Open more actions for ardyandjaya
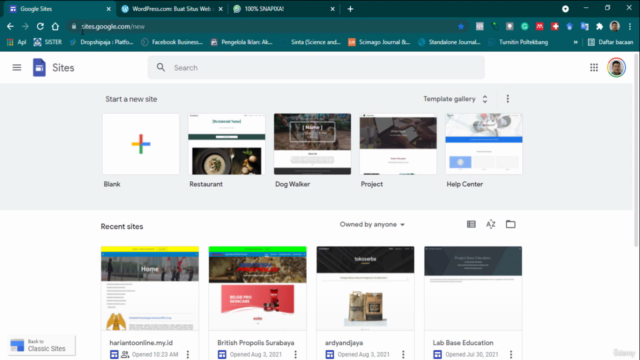Image resolution: width=640 pixels, height=360 pixels. click(403, 354)
